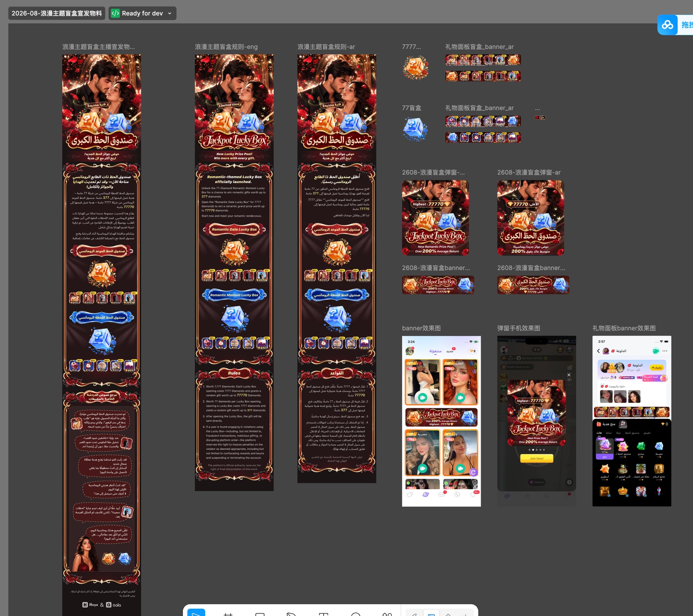Select the English Jackpot Lucky Box popup frame
This screenshot has width=693, height=616.
tap(436, 218)
